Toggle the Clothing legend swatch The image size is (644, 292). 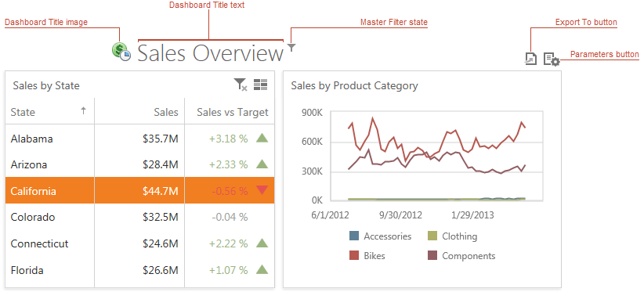pos(432,236)
